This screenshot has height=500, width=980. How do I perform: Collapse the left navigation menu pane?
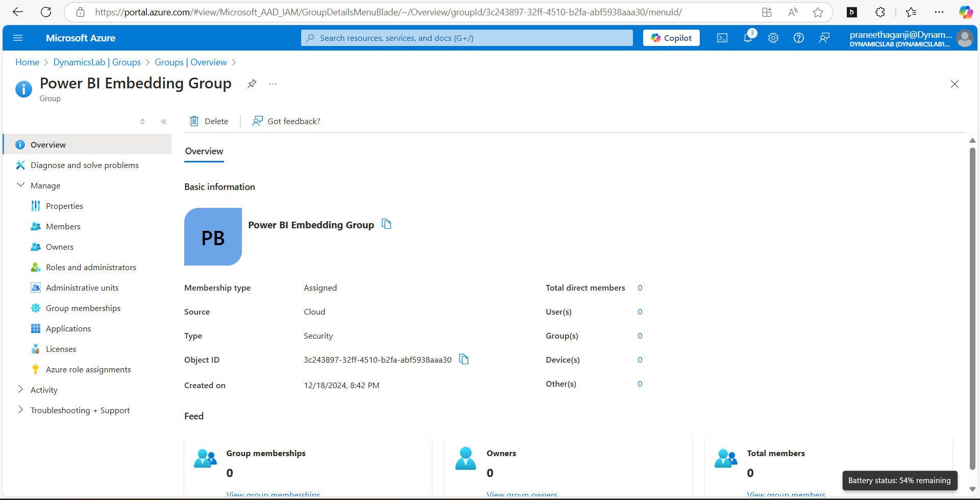(x=164, y=122)
